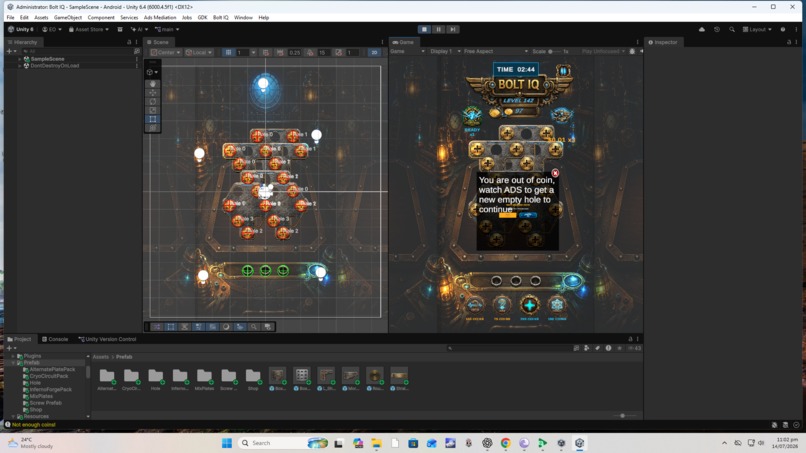Click the Project panel search field
Viewport: 806px width, 453px height.
509,348
